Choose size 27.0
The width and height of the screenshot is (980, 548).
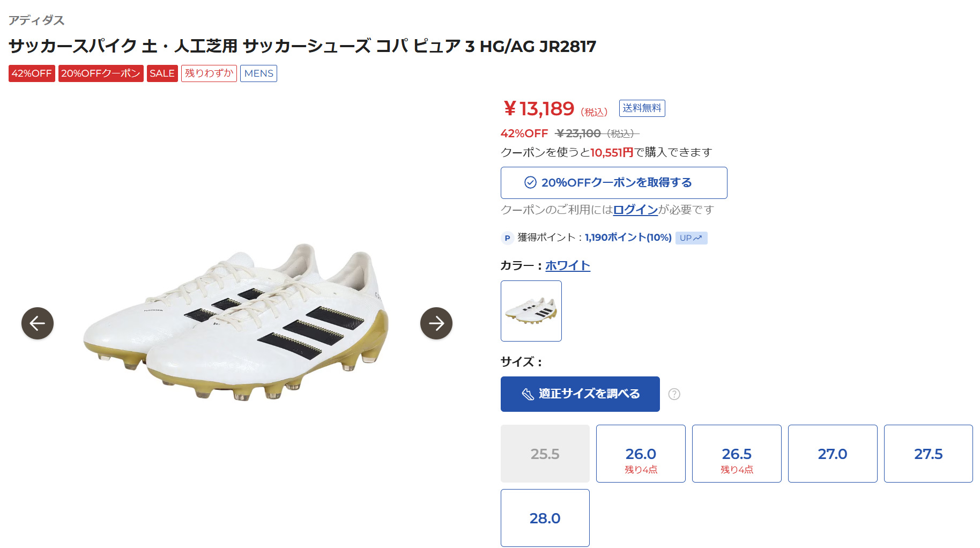tap(833, 454)
